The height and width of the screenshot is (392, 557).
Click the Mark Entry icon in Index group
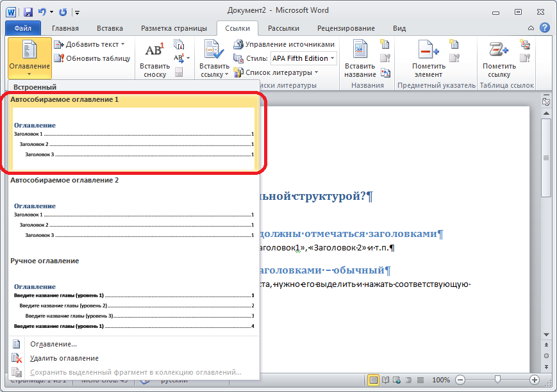click(428, 51)
